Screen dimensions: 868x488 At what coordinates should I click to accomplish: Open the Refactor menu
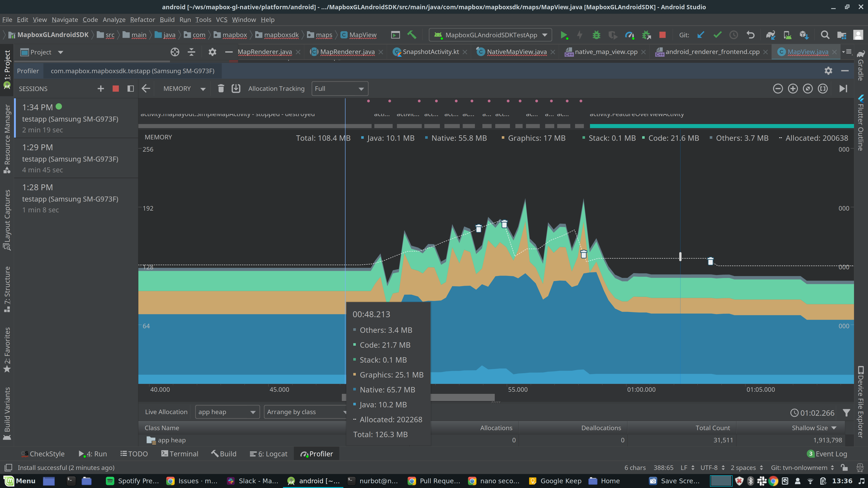click(142, 19)
